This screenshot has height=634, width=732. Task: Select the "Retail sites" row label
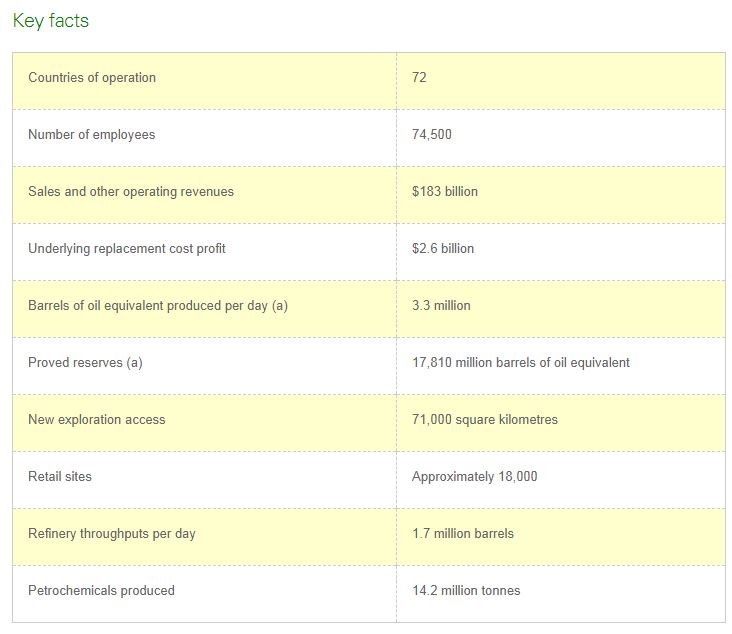coord(60,477)
